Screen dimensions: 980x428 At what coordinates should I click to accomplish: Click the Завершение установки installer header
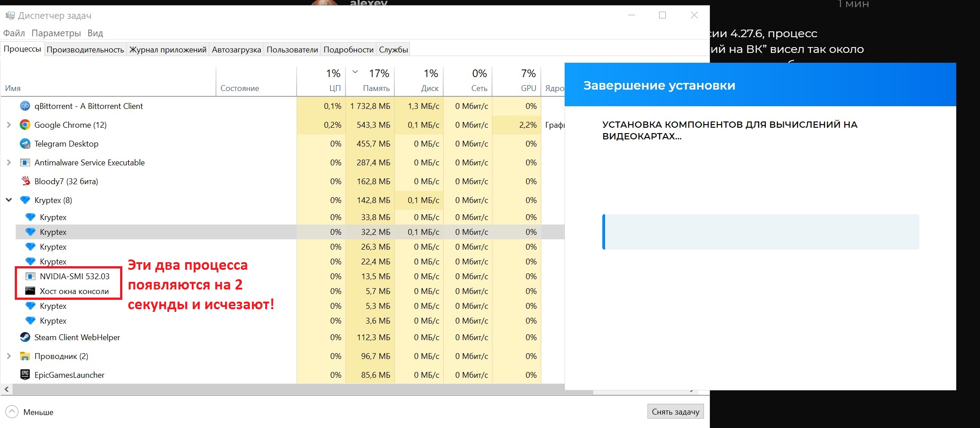coord(760,85)
